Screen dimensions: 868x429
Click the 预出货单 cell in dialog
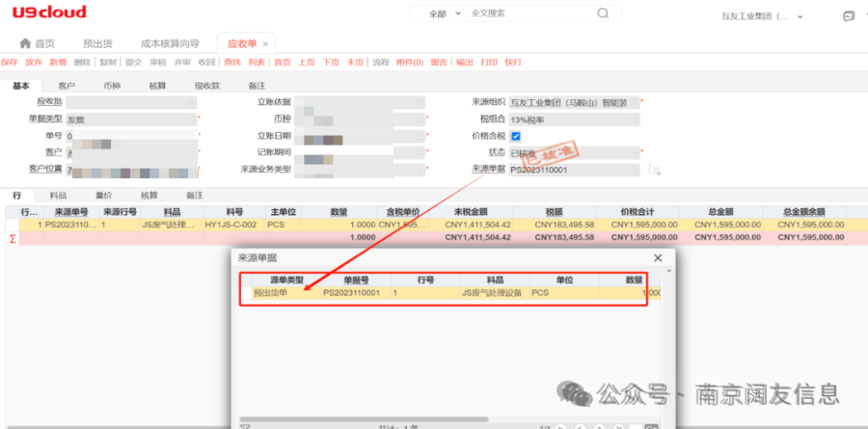(x=286, y=293)
